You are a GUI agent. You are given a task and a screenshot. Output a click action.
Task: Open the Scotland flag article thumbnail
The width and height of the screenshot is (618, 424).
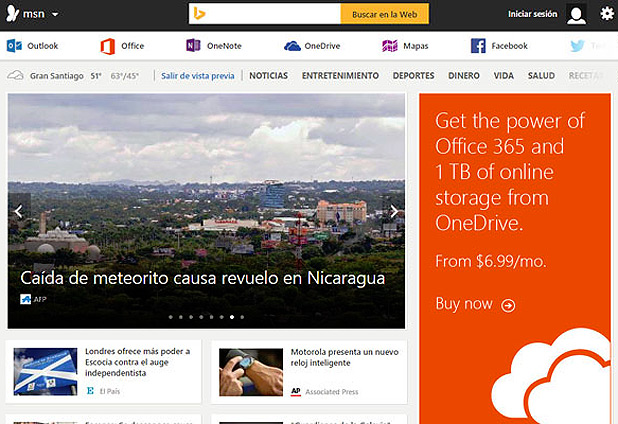(46, 372)
